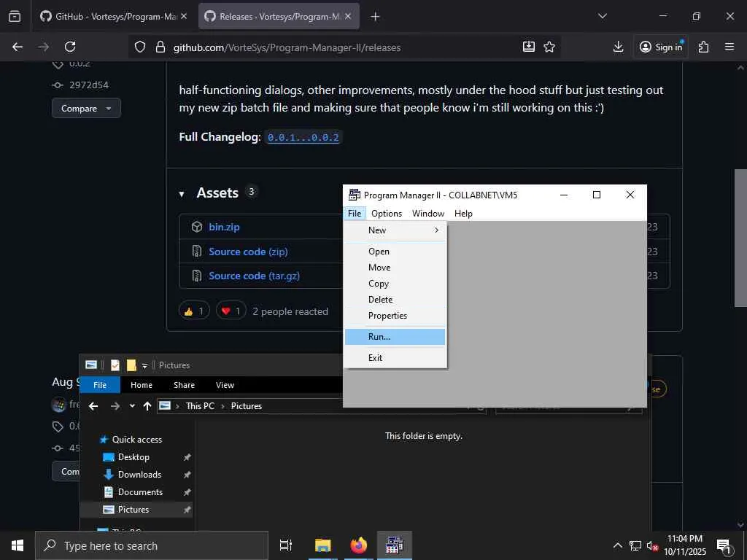Screen dimensions: 747x560
Task: Click the Explorer Properties quick access icon
Action: [115, 365]
